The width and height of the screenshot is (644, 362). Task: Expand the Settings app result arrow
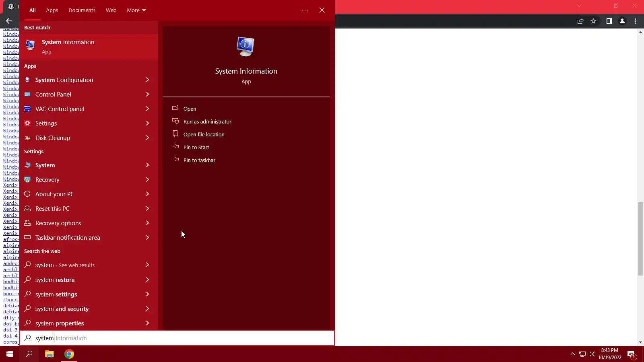147,123
